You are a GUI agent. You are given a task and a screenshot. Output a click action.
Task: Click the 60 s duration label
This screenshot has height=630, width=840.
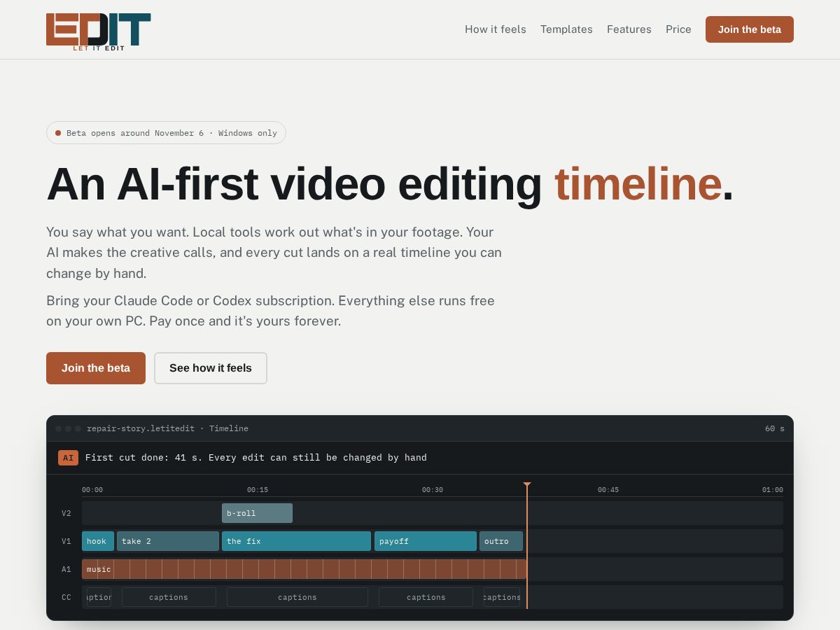pyautogui.click(x=775, y=428)
